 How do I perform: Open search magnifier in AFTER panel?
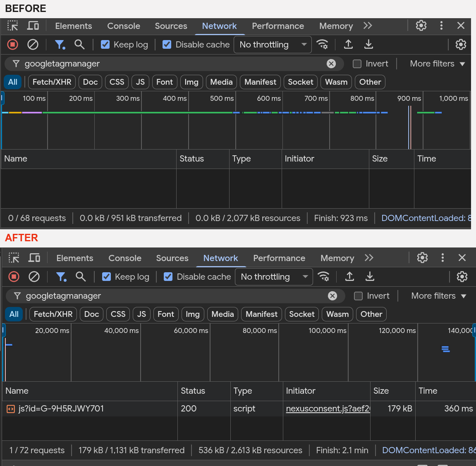[81, 277]
